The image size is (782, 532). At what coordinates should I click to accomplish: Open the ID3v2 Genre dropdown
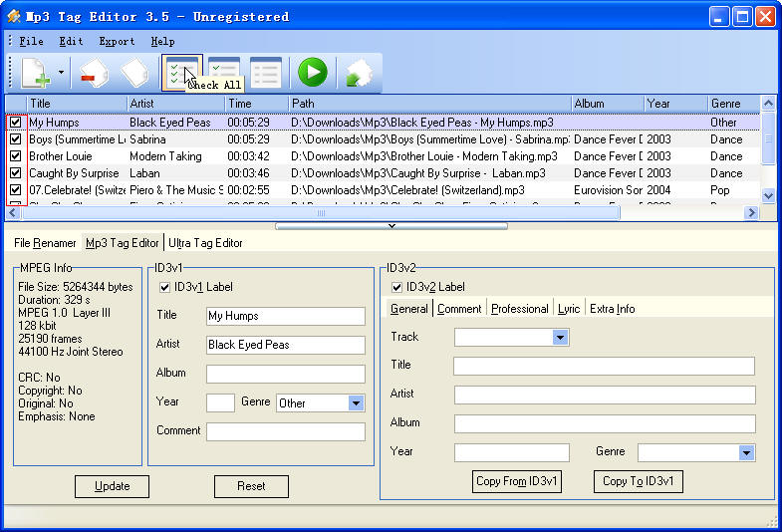click(x=746, y=452)
